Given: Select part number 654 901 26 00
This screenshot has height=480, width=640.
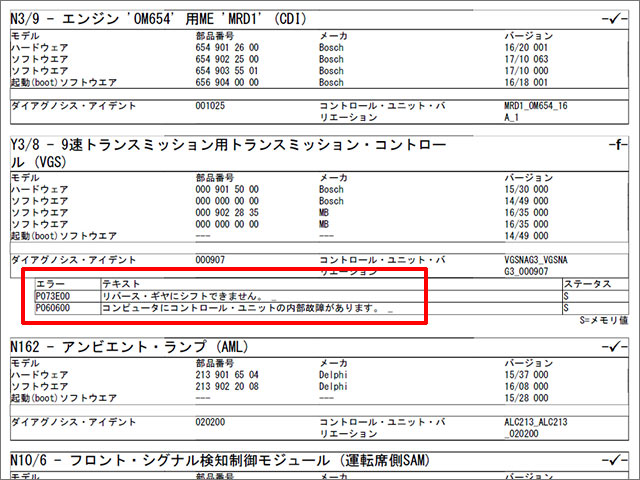Looking at the screenshot, I should 226,46.
